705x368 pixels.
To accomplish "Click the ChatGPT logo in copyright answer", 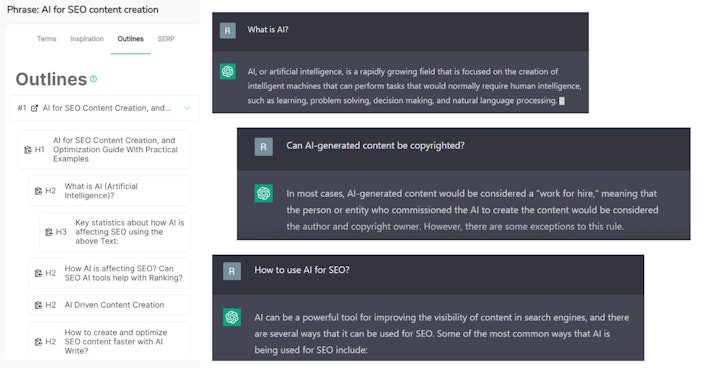I will (263, 193).
